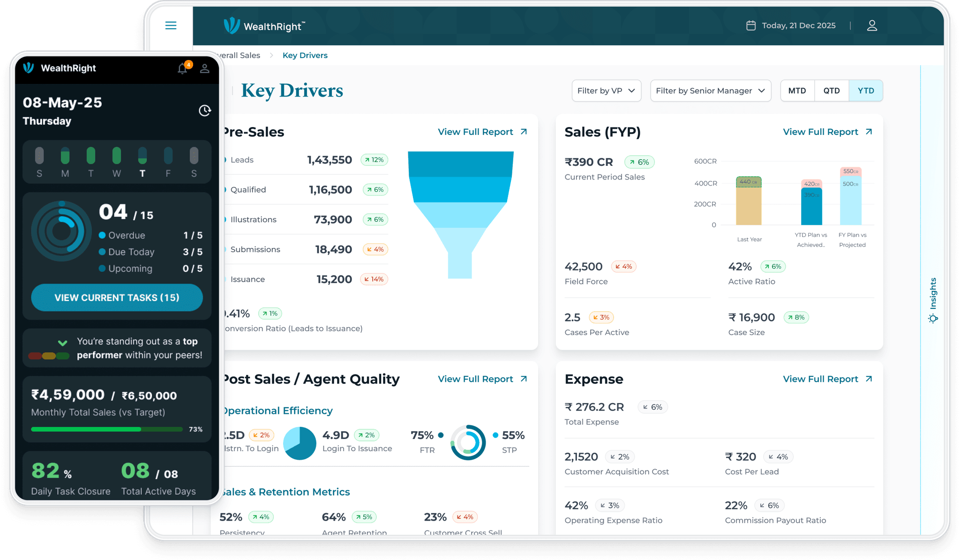Open the Insights side panel tab
This screenshot has height=560, width=960.
tap(933, 300)
